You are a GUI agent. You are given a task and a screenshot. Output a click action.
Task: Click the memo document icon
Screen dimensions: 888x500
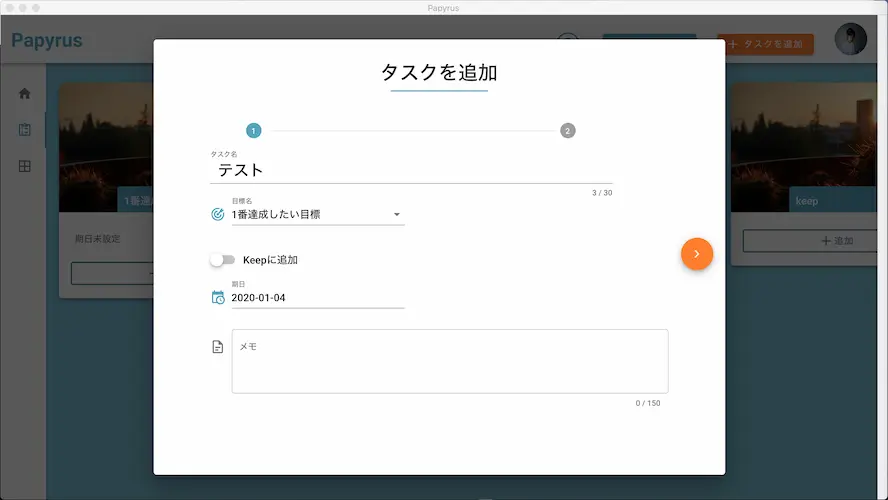[217, 347]
